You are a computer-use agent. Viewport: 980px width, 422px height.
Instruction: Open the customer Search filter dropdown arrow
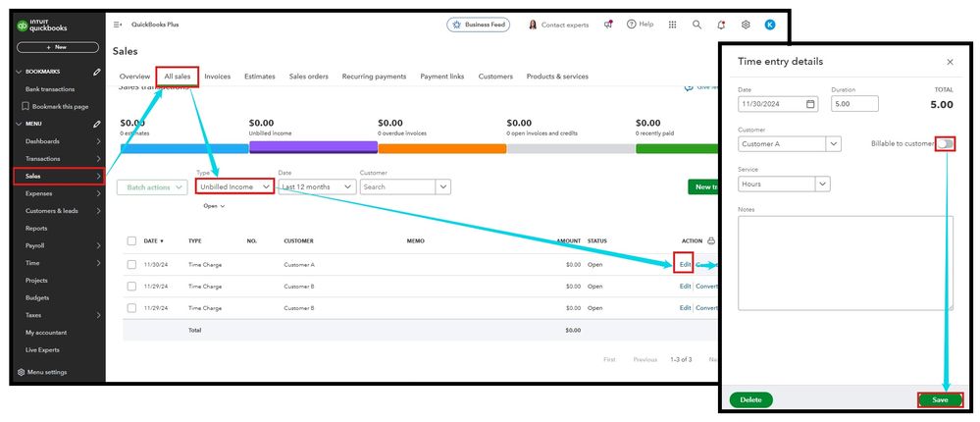pos(443,186)
